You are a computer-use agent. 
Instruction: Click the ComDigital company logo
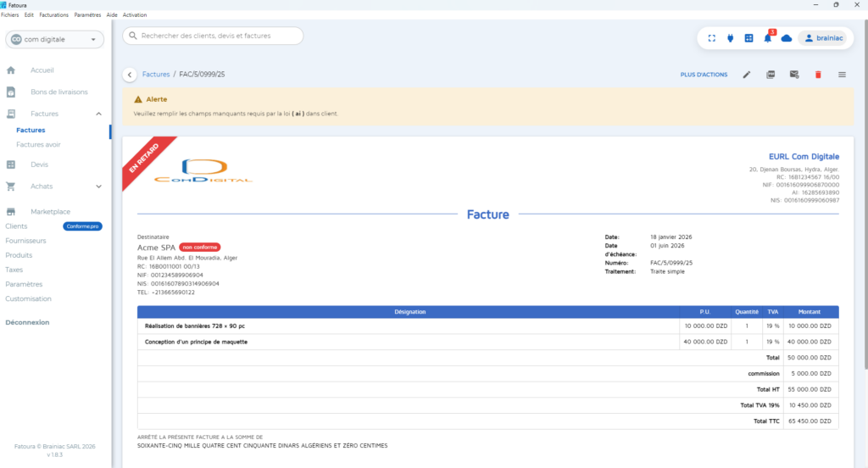[x=203, y=170]
